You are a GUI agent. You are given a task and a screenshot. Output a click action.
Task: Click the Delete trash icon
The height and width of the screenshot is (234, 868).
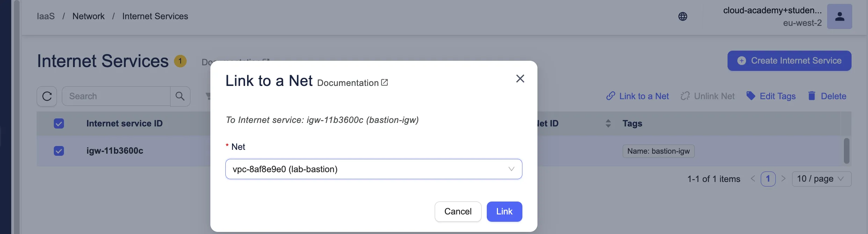coord(811,96)
